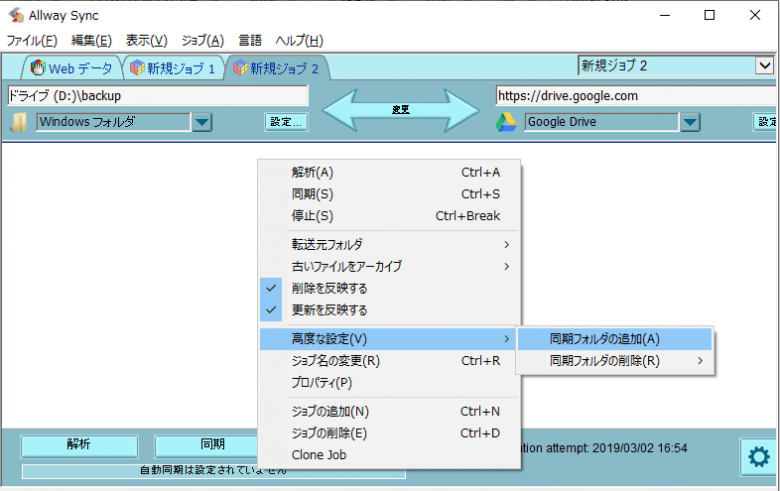This screenshot has width=780, height=491.
Task: Click the 設定 button beside Google Drive
Action: (765, 122)
